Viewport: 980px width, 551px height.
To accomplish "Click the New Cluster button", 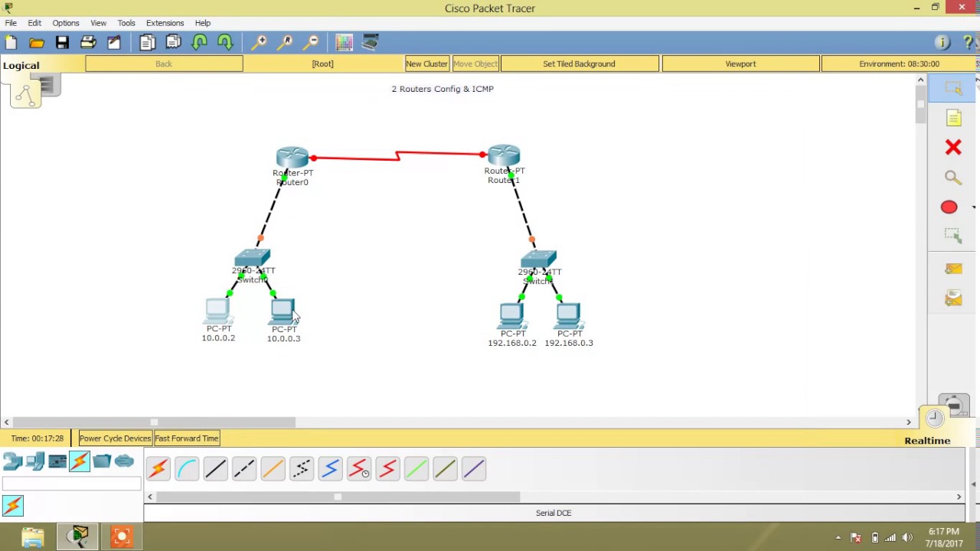I will pyautogui.click(x=426, y=64).
